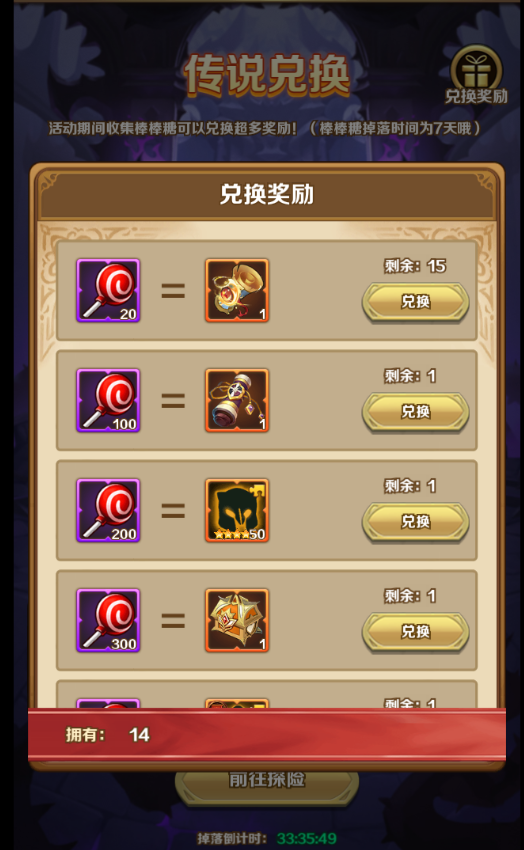
Task: Tap the 传说兑换 event title
Action: 267,75
